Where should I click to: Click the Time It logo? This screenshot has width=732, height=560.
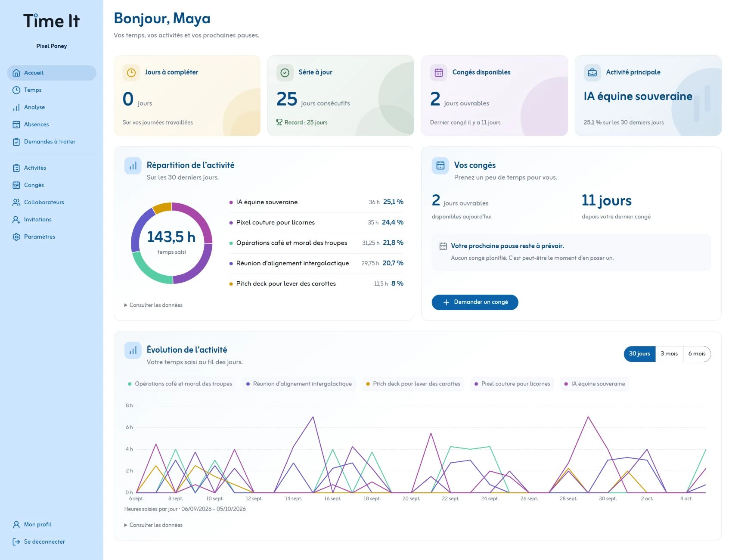click(x=51, y=21)
